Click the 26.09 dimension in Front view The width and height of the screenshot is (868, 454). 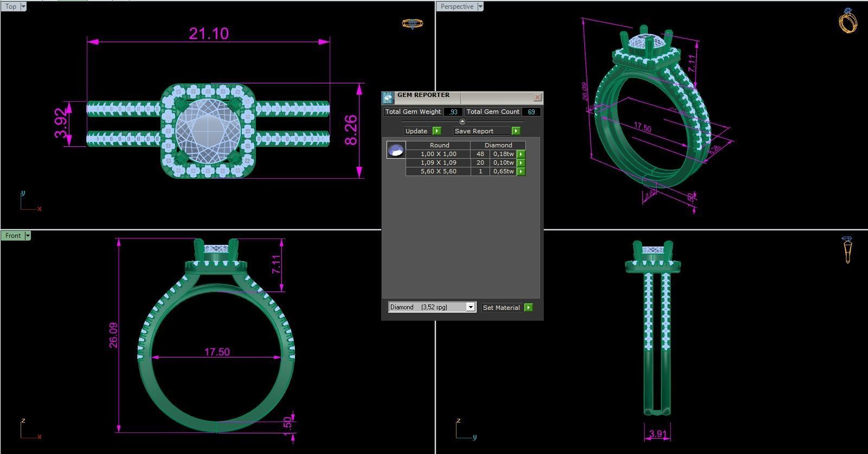tap(113, 335)
